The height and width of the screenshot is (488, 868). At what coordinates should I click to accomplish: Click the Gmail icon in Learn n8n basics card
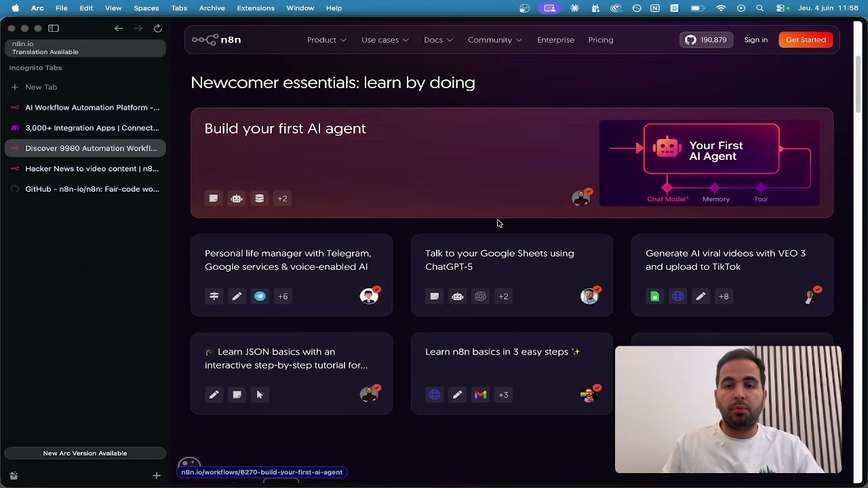480,394
